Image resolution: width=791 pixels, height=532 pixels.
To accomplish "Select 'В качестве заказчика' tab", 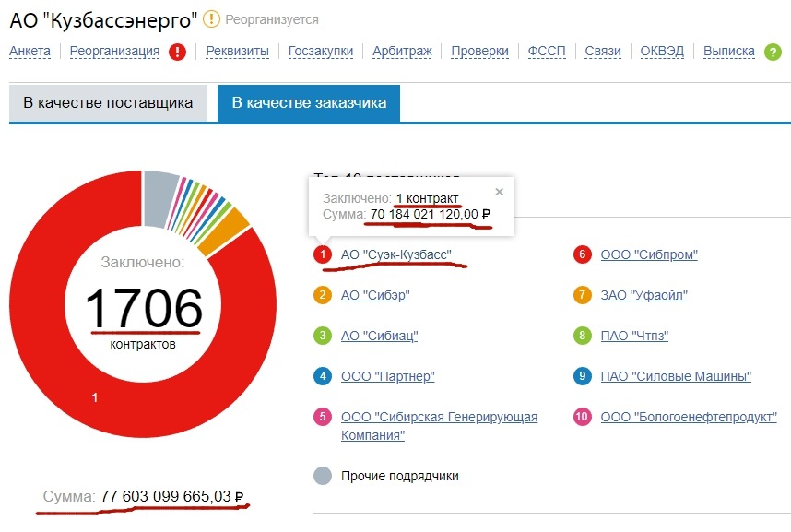I will pyautogui.click(x=309, y=103).
